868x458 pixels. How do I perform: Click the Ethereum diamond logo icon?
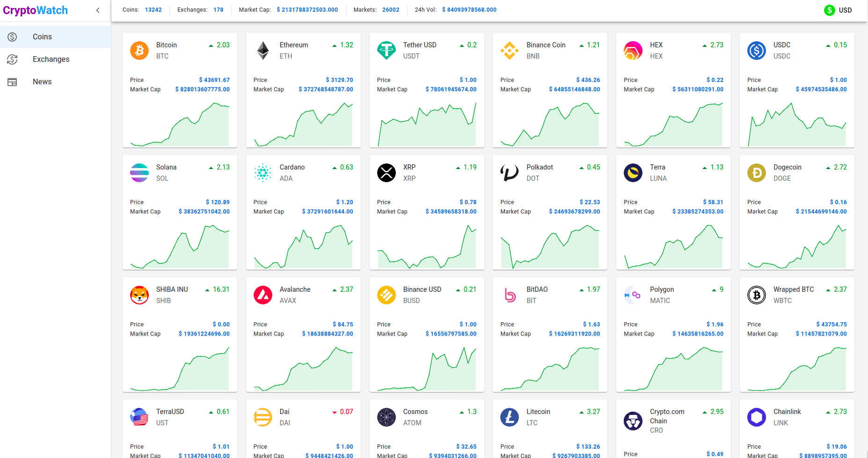pyautogui.click(x=263, y=51)
